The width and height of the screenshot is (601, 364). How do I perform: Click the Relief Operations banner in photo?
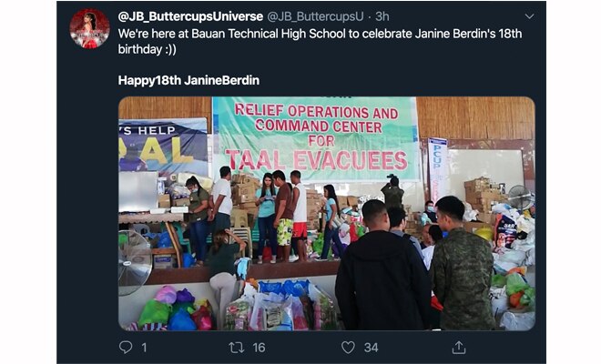pos(316,138)
